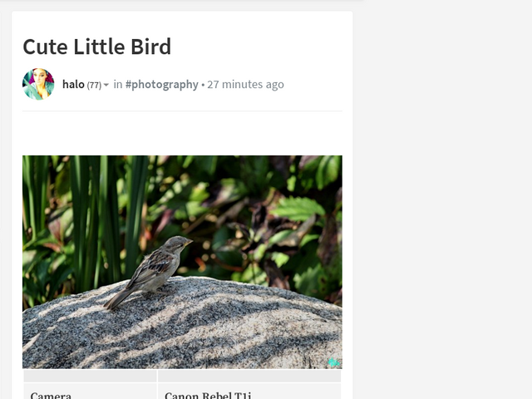Image resolution: width=532 pixels, height=399 pixels.
Task: Click the empty header cell above Camera
Action: [x=90, y=376]
